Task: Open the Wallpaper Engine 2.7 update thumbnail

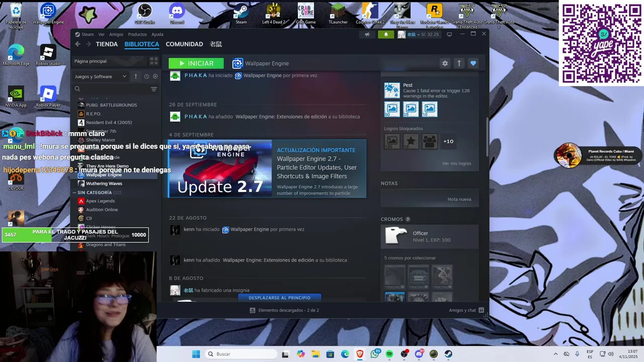Action: 220,169
